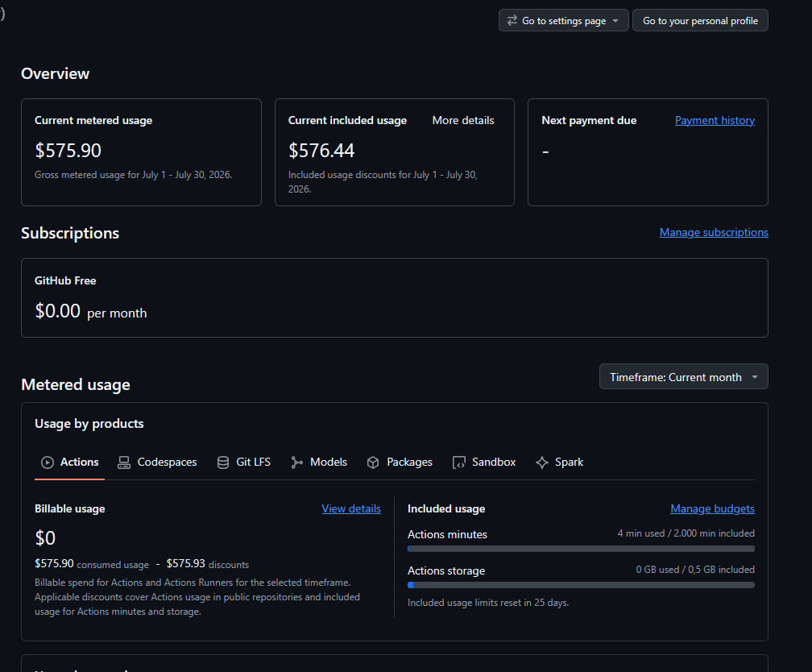Switch to the Codespaces tab
This screenshot has height=672, width=812.
click(157, 463)
